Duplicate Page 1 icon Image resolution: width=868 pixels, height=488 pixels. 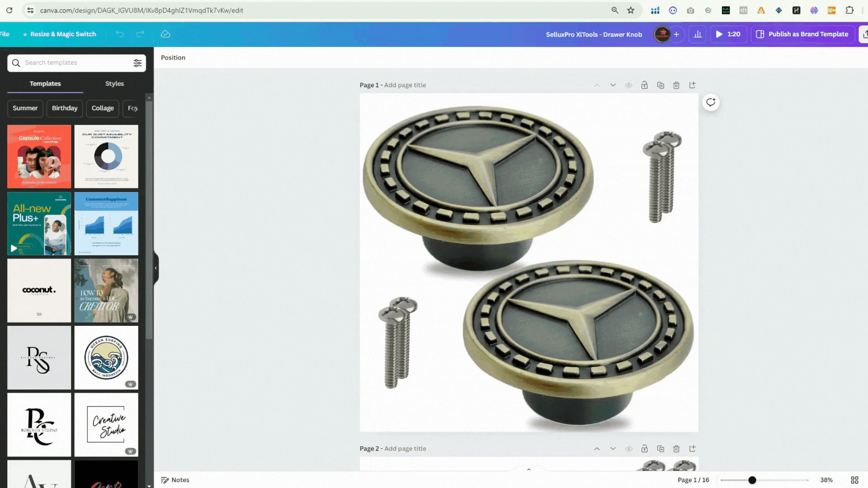(660, 85)
